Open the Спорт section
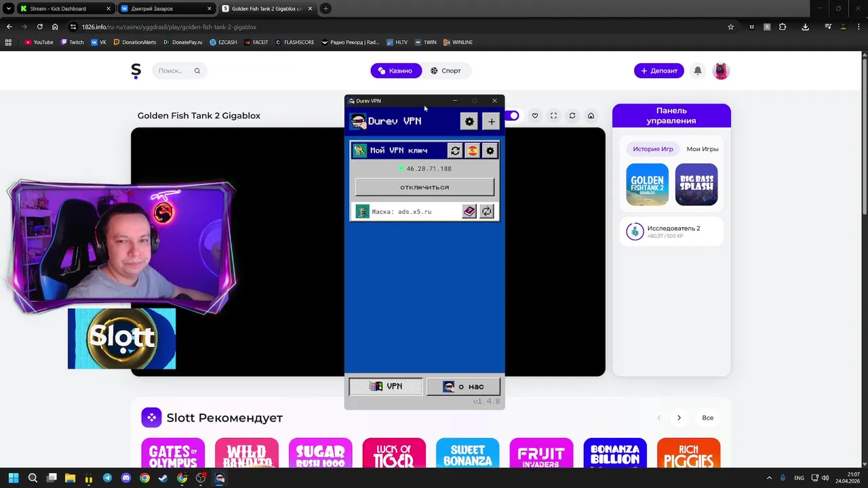868x488 pixels. tap(446, 70)
